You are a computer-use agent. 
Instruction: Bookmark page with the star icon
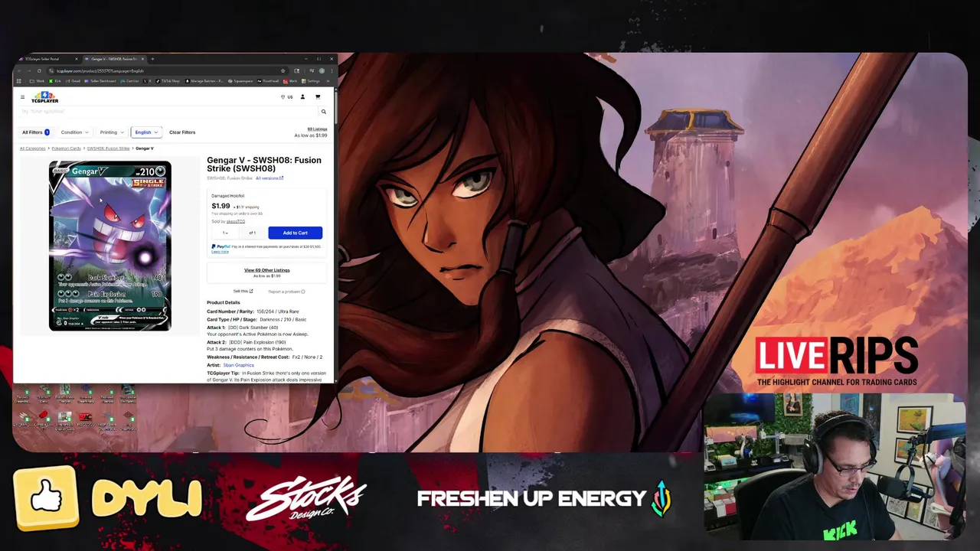(x=283, y=71)
